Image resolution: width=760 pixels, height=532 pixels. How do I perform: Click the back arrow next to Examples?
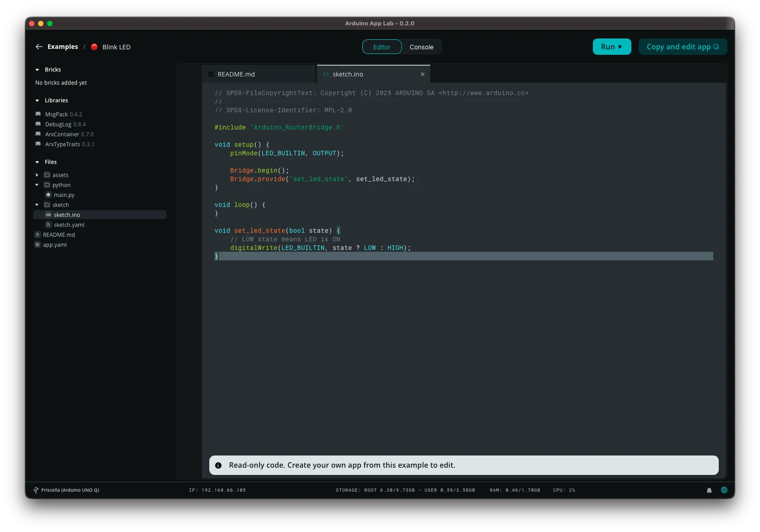(39, 47)
